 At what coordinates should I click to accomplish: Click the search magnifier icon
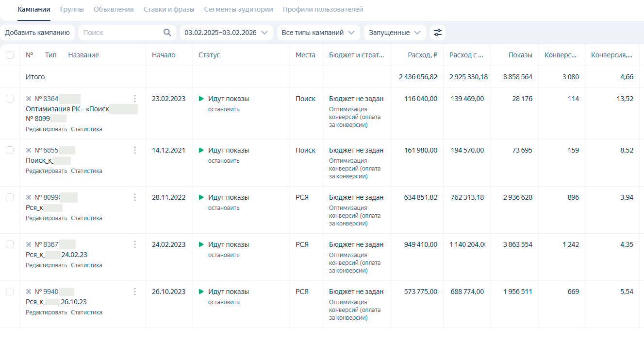coord(167,33)
